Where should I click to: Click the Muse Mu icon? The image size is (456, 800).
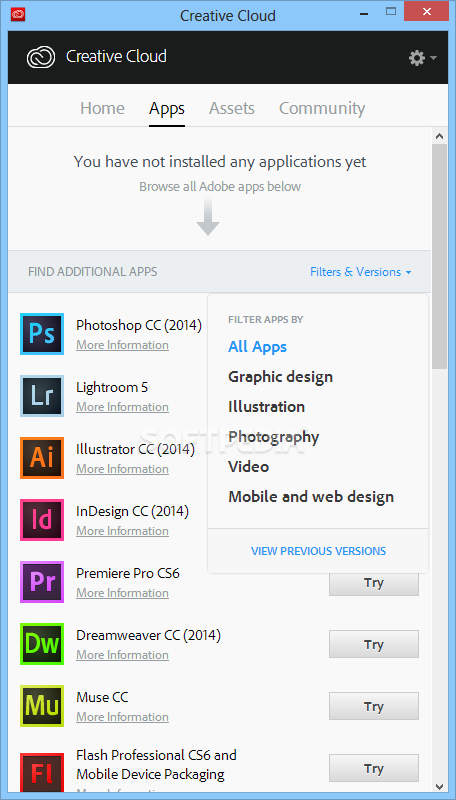[42, 706]
